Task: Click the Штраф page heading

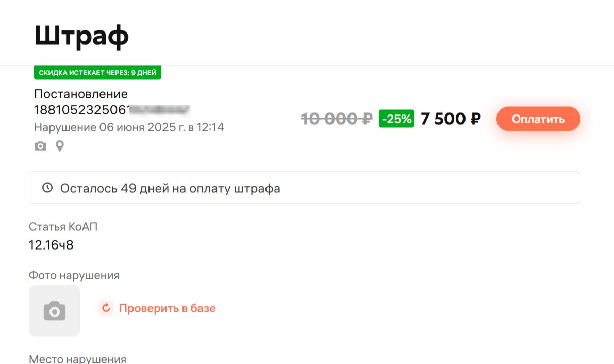Action: (81, 36)
